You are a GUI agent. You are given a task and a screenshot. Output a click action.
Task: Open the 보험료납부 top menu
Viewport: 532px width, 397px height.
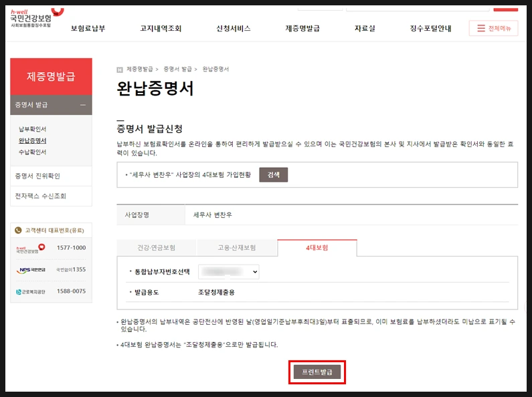click(88, 29)
